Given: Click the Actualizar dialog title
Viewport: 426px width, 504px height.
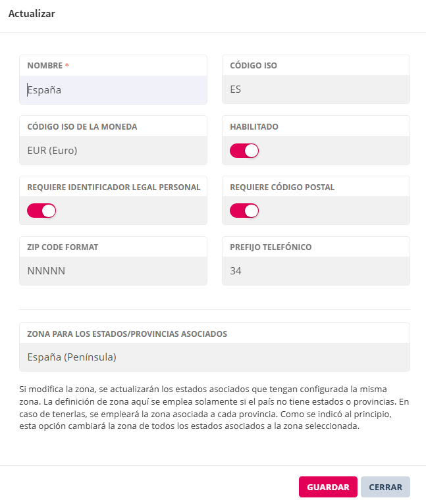Looking at the screenshot, I should coord(32,14).
